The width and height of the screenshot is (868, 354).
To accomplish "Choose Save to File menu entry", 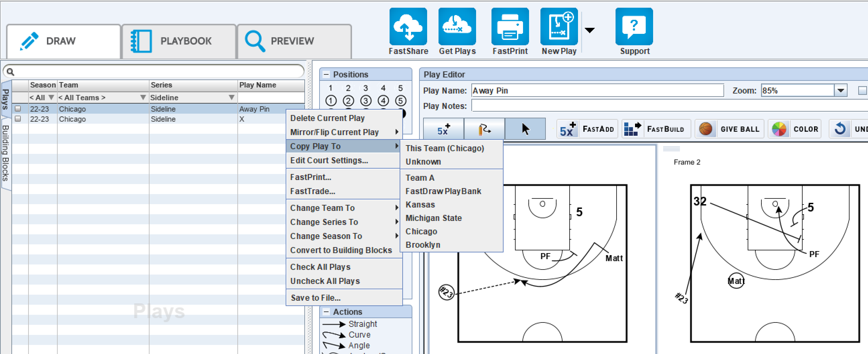I will [x=344, y=298].
